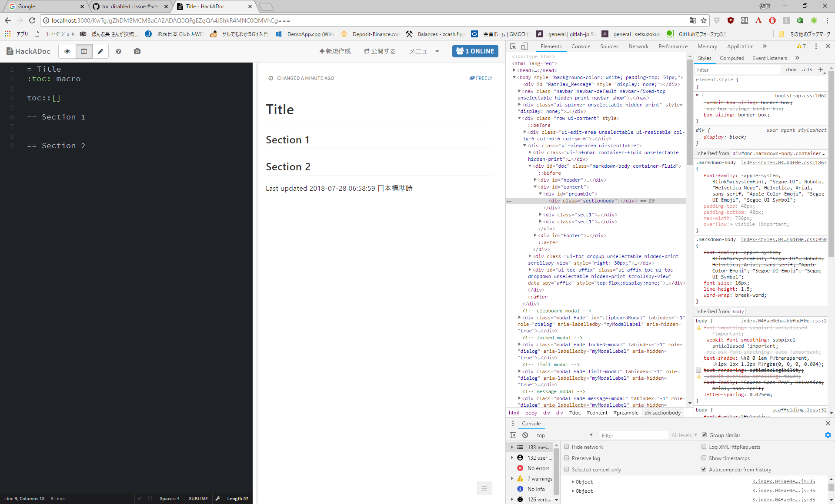
Task: Open the Computed styles tab
Action: [732, 58]
